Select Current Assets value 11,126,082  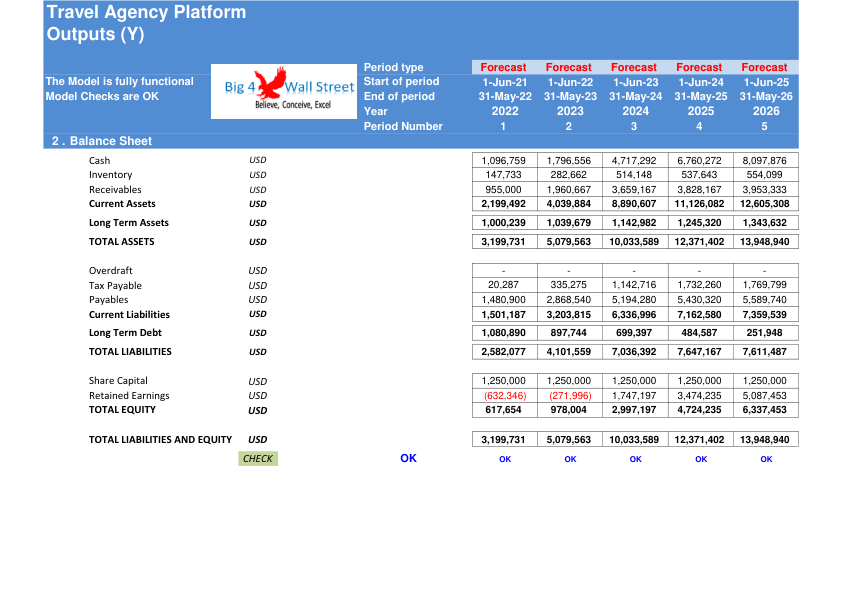point(700,204)
